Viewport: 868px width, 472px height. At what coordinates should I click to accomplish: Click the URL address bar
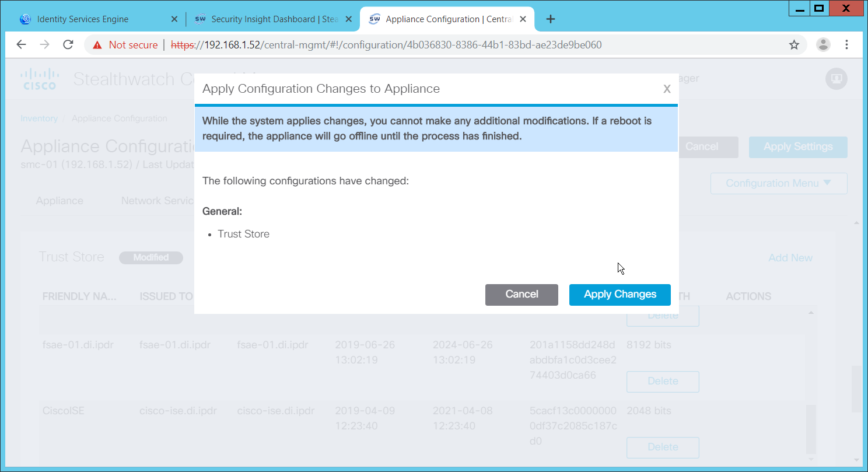pos(408,45)
